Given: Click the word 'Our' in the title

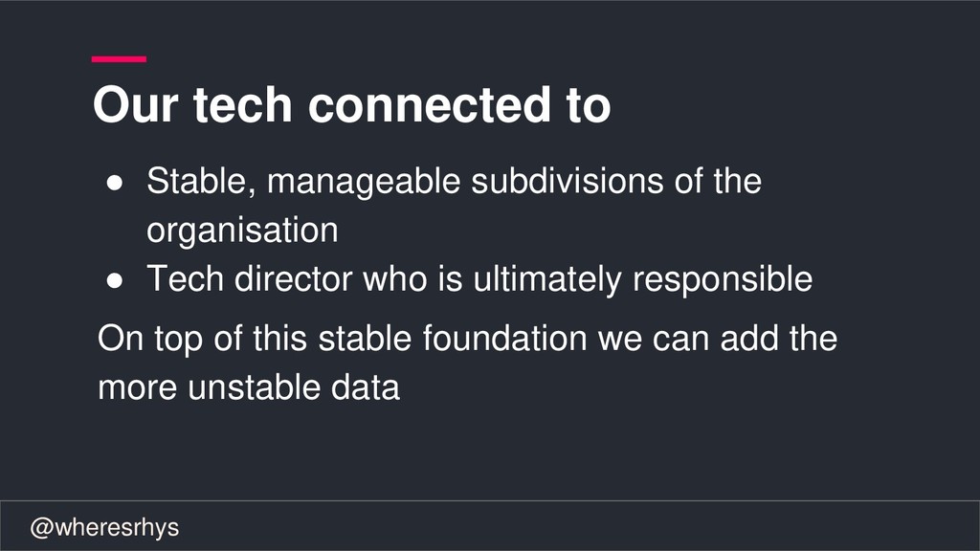Looking at the screenshot, I should tap(136, 104).
